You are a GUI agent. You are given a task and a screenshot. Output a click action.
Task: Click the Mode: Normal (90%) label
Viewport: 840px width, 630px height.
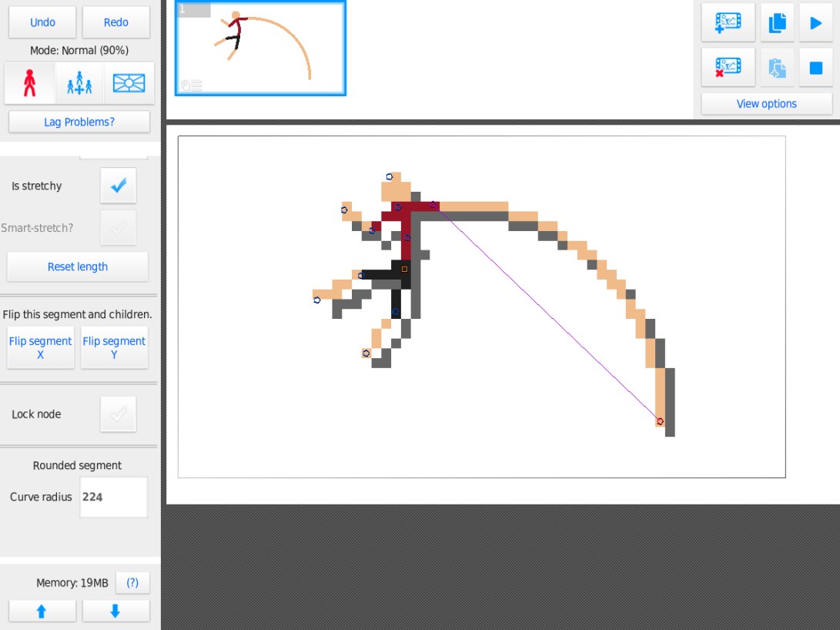(79, 50)
